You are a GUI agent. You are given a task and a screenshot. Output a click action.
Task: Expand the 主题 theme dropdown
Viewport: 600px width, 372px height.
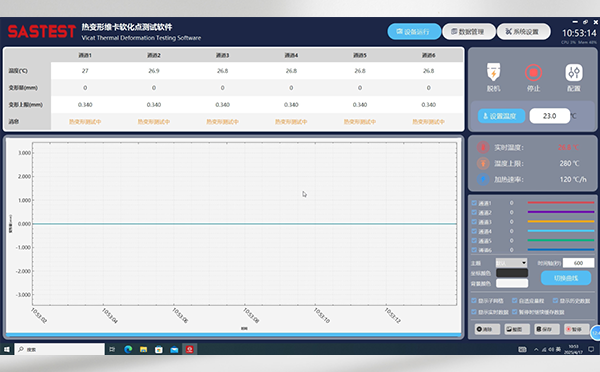coord(512,263)
